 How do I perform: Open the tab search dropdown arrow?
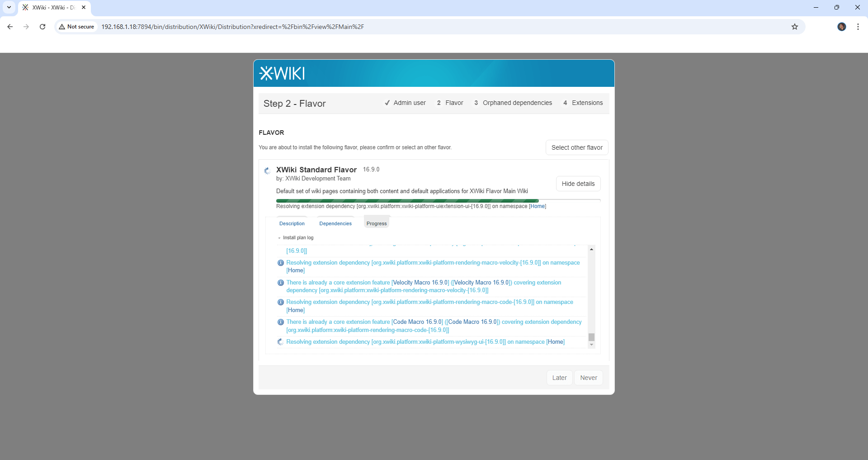tap(9, 7)
